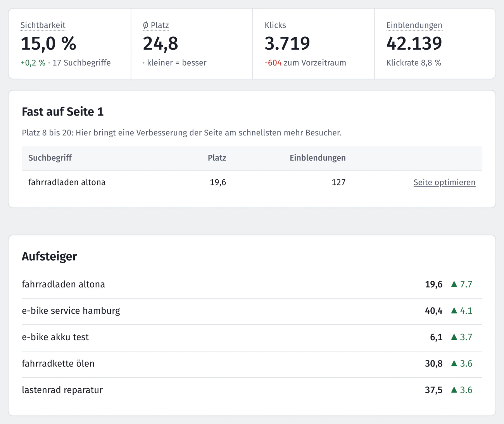Select the fahrradladen altona table row

pos(252,182)
